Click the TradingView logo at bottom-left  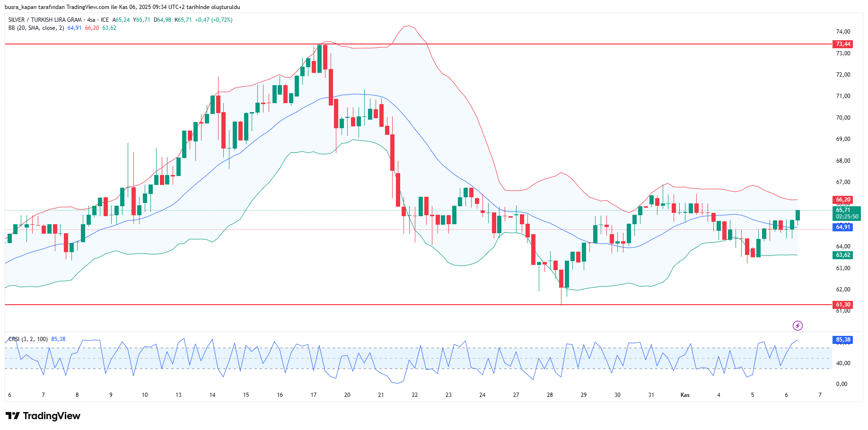tap(43, 416)
